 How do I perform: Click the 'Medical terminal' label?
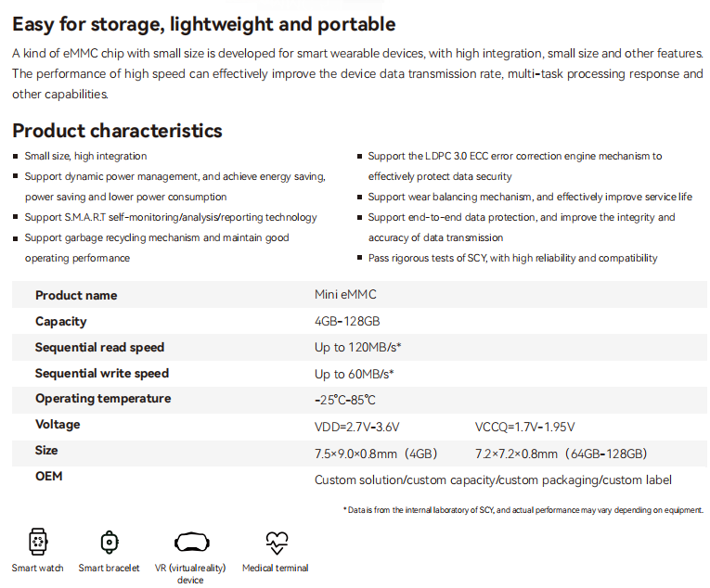(276, 568)
